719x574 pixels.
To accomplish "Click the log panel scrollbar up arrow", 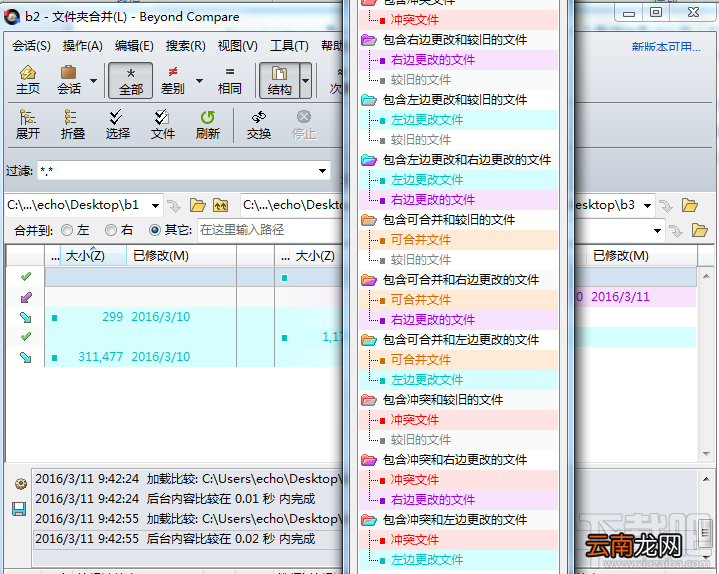I will (706, 479).
